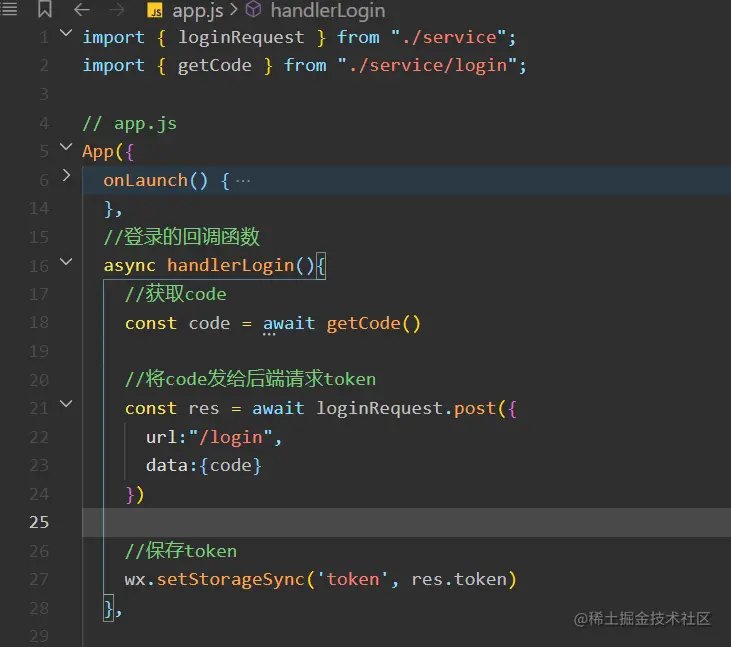Click the getCode() call on line 18
731x647 pixels.
373,324
